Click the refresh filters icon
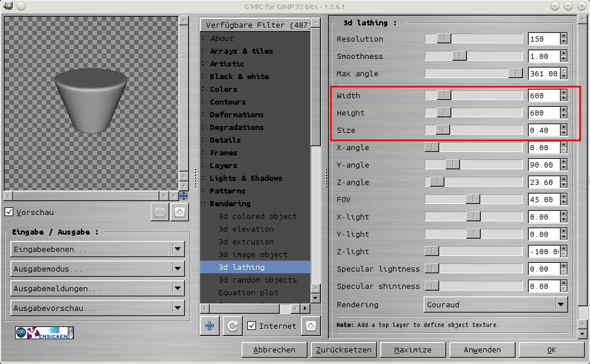This screenshot has width=590, height=364. click(x=232, y=326)
